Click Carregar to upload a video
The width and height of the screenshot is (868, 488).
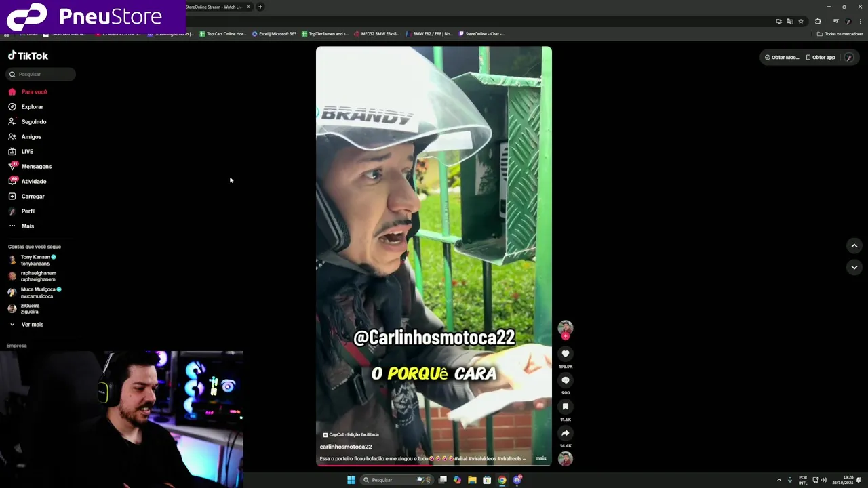point(26,196)
